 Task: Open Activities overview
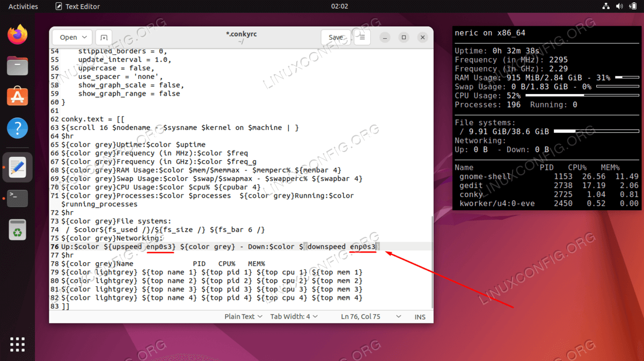23,6
